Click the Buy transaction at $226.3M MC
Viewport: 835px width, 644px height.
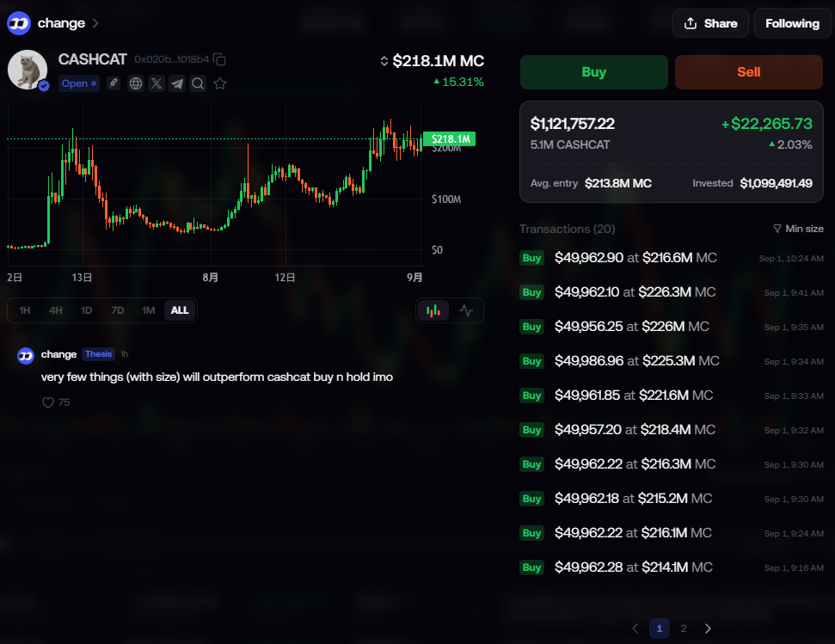click(x=672, y=292)
